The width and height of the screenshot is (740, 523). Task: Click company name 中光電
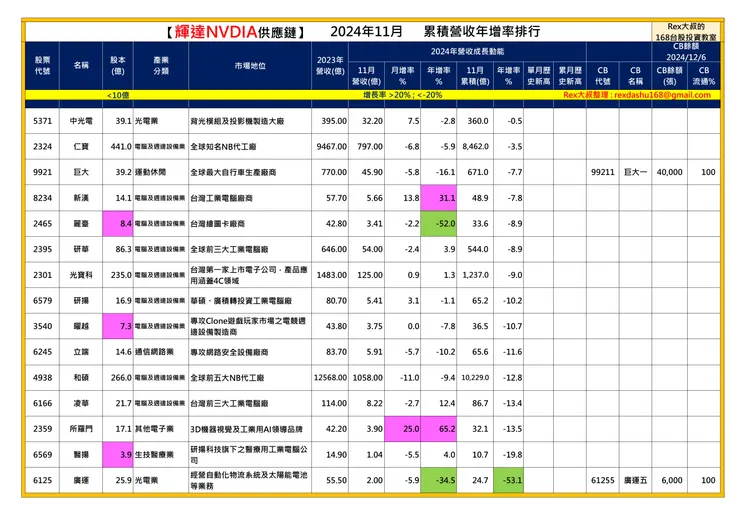click(x=81, y=121)
